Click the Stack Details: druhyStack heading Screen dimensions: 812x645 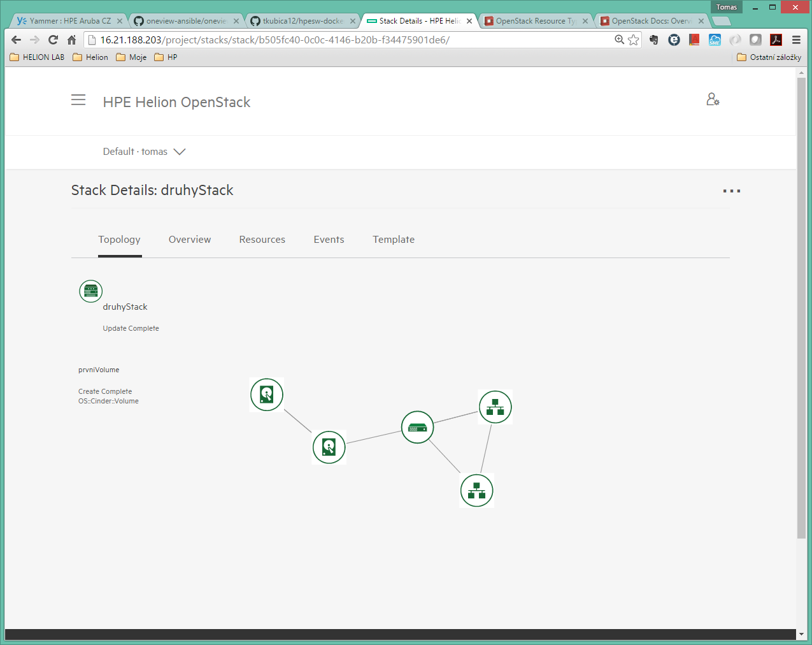click(x=152, y=190)
